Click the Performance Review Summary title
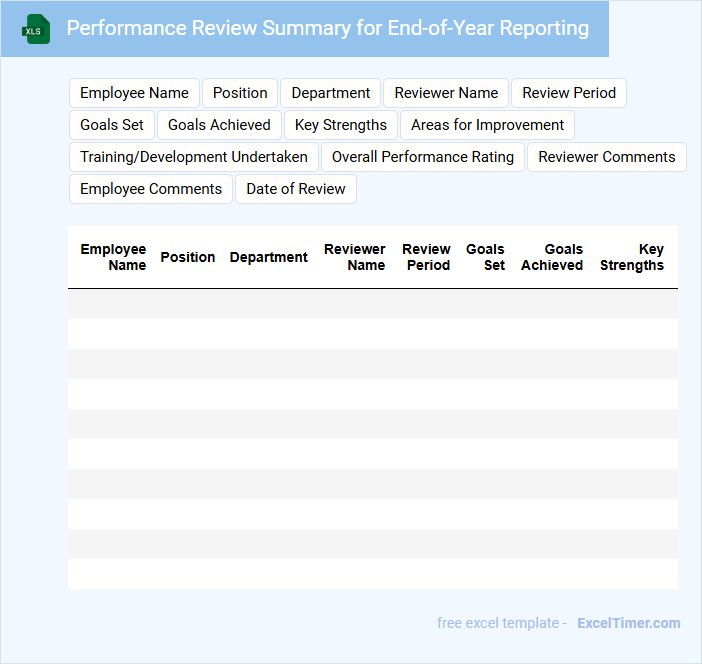702x664 pixels. [327, 28]
